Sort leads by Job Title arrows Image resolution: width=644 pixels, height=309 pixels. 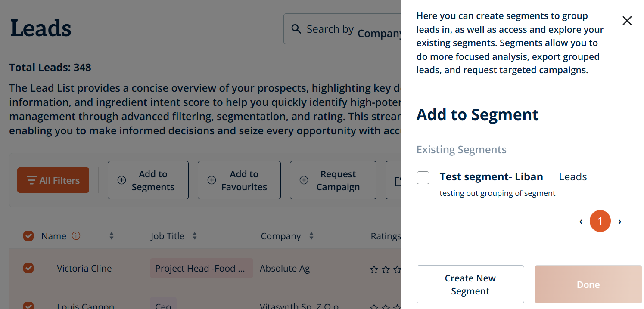[194, 236]
